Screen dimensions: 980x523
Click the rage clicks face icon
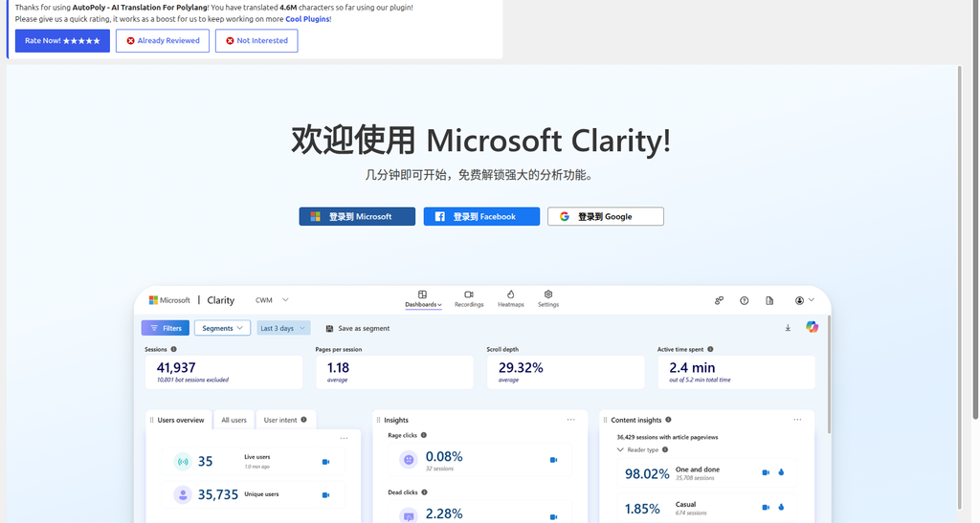(x=409, y=460)
